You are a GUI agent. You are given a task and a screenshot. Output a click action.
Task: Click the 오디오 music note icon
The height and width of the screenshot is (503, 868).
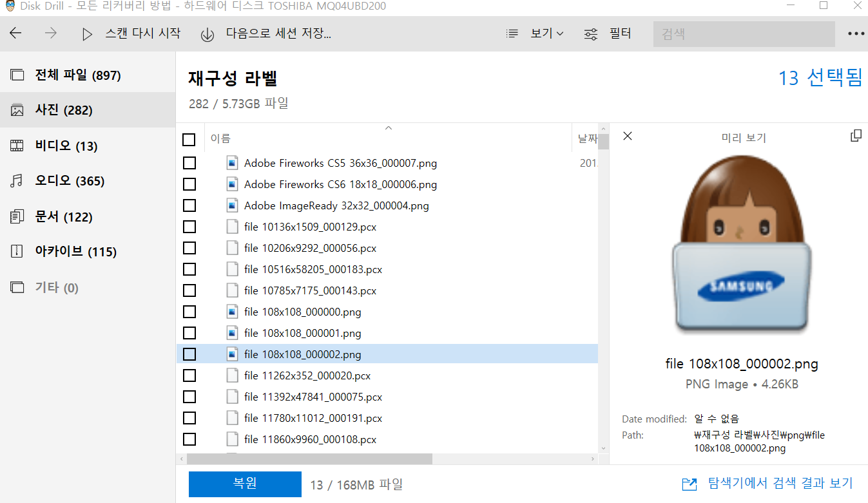(17, 181)
